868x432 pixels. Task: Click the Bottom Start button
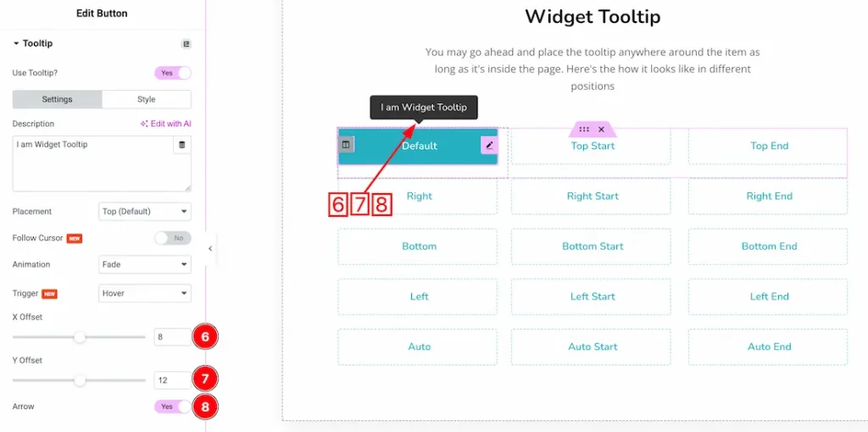[591, 246]
